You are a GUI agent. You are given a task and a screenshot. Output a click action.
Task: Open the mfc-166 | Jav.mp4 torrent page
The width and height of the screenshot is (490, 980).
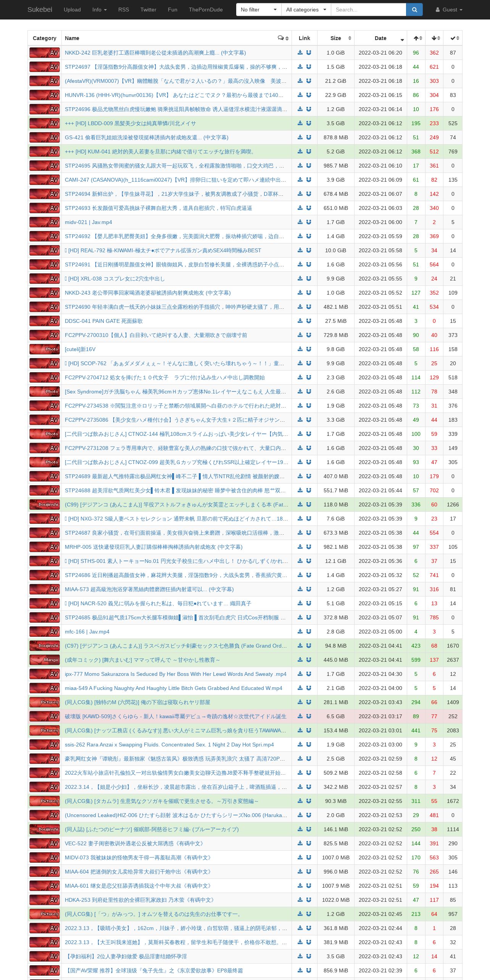pyautogui.click(x=87, y=632)
